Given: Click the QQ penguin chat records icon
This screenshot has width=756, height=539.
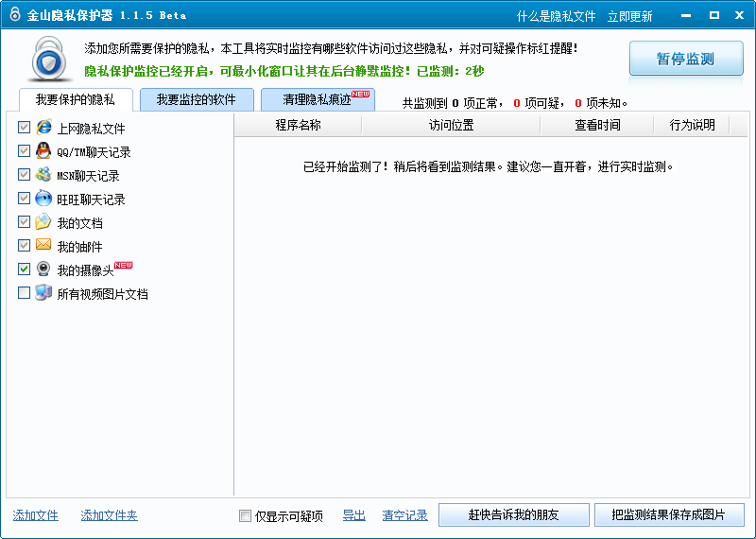Looking at the screenshot, I should click(43, 151).
